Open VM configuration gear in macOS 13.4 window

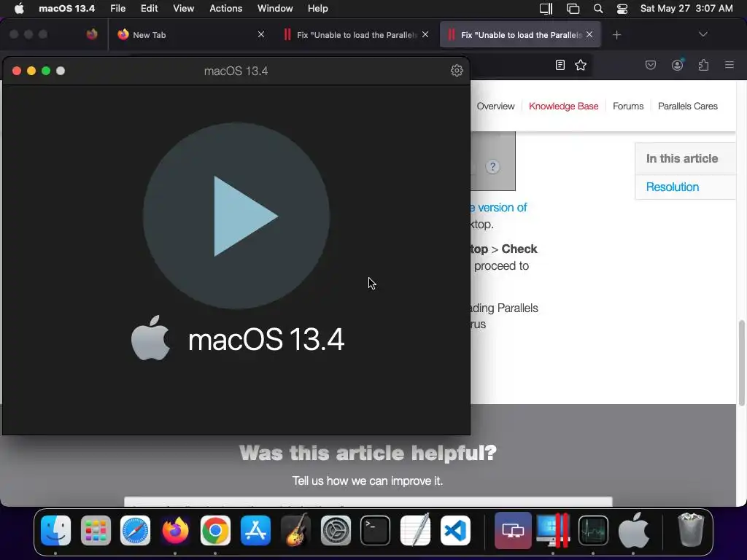point(457,71)
